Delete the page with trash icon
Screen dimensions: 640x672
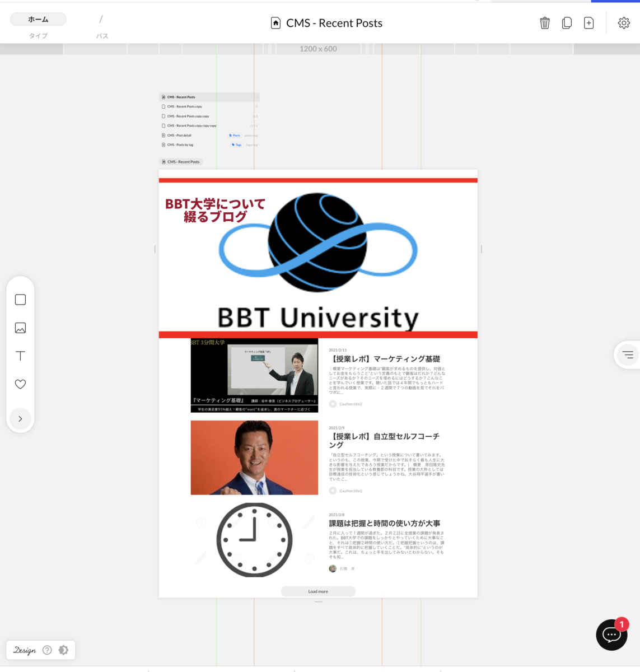[545, 23]
